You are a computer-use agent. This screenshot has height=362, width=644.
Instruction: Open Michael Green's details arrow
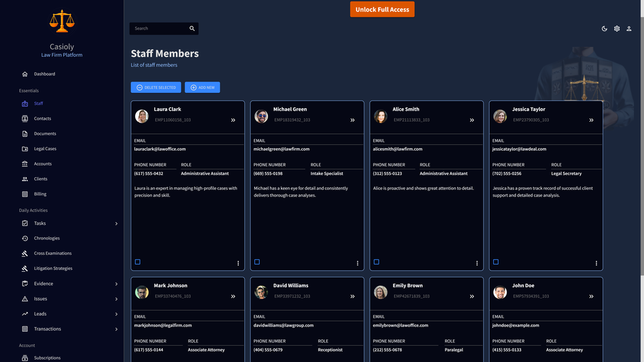pyautogui.click(x=352, y=120)
